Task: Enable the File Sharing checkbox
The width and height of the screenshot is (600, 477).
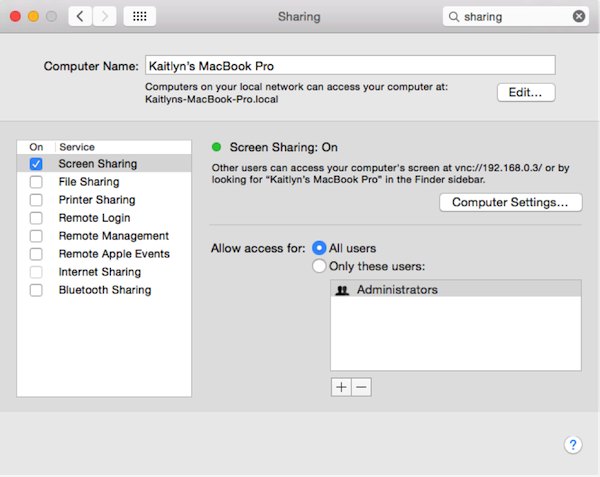Action: pos(36,182)
